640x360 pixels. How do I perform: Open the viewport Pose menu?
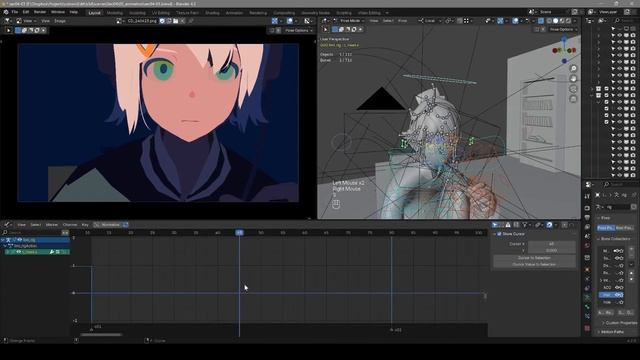[x=402, y=20]
